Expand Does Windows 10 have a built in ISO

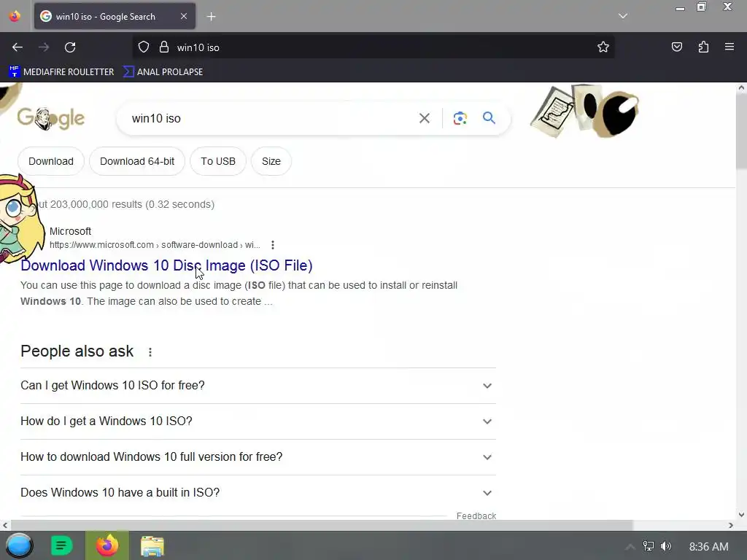click(x=258, y=492)
